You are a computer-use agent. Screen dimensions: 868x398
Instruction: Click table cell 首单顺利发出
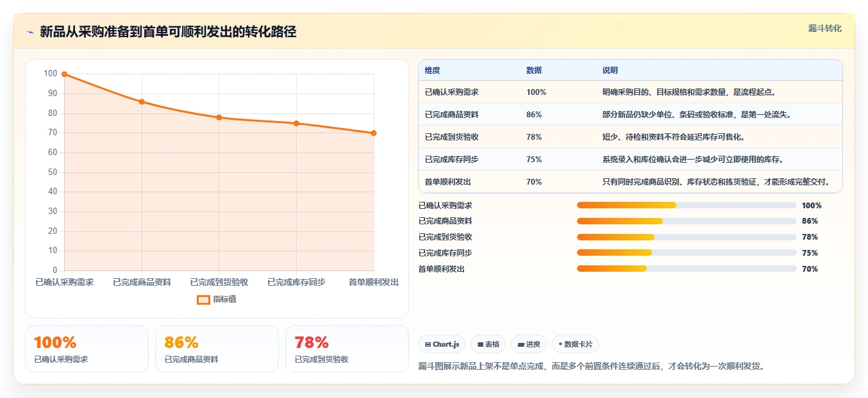pyautogui.click(x=448, y=182)
